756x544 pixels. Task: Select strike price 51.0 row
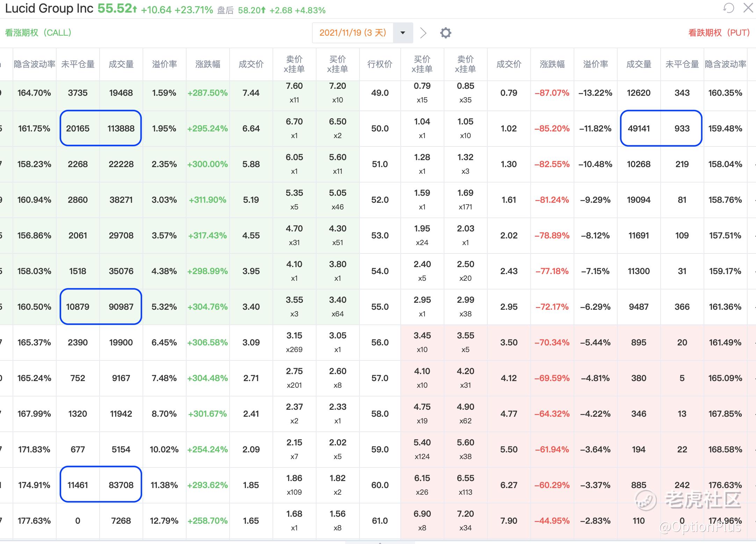pyautogui.click(x=380, y=164)
